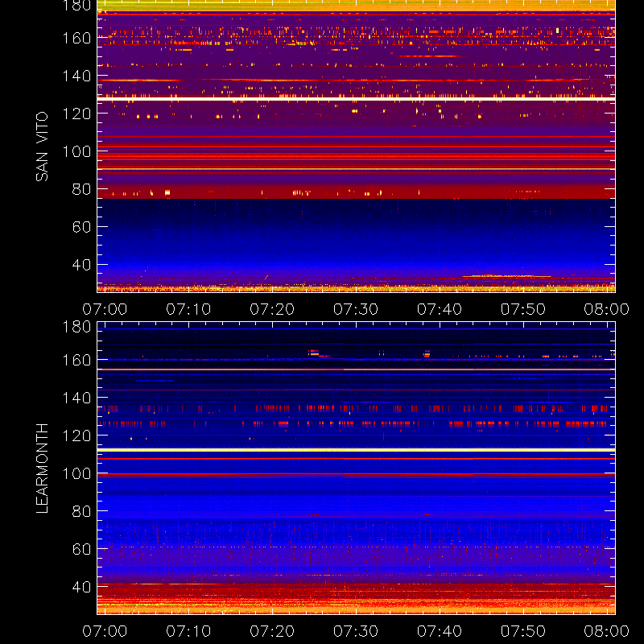Click the bright white band in San Vito spectrogram

pos(356,99)
